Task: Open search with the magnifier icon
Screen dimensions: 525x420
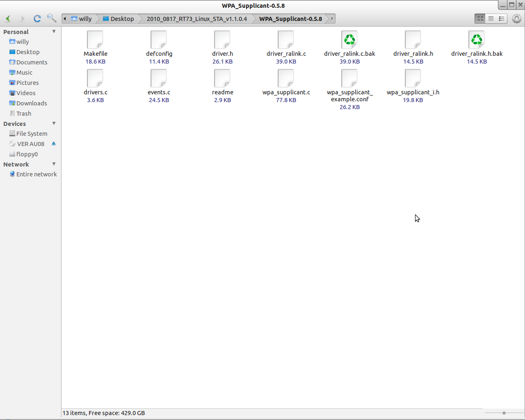Action: coord(51,18)
